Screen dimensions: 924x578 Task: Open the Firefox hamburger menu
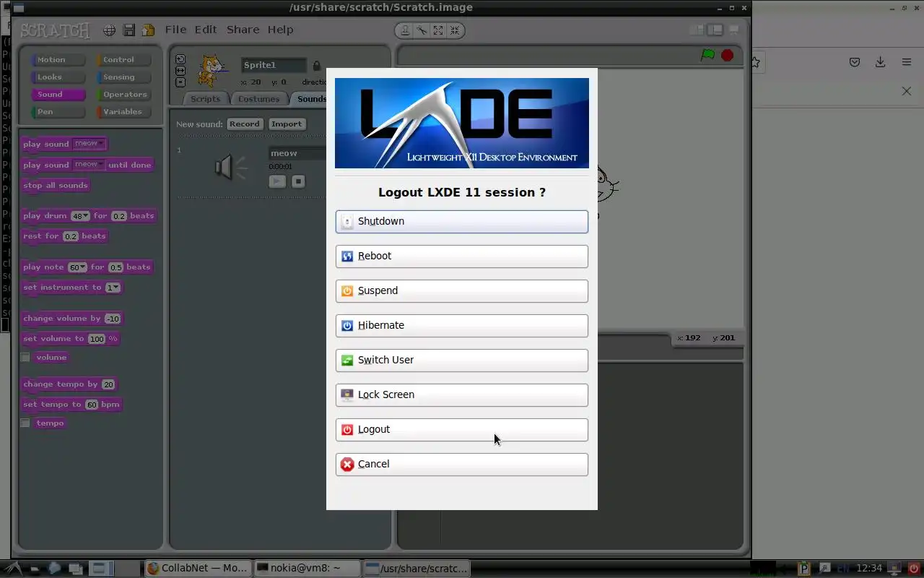[x=907, y=63]
